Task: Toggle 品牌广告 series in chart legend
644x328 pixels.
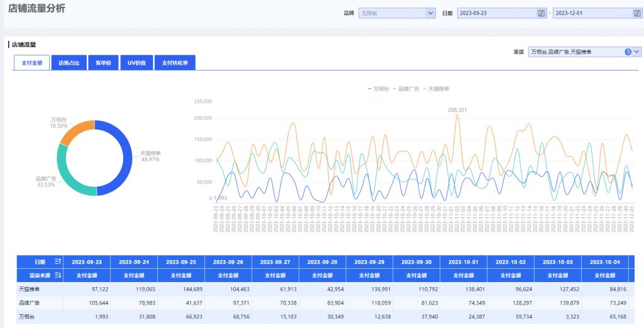Action: click(406, 88)
